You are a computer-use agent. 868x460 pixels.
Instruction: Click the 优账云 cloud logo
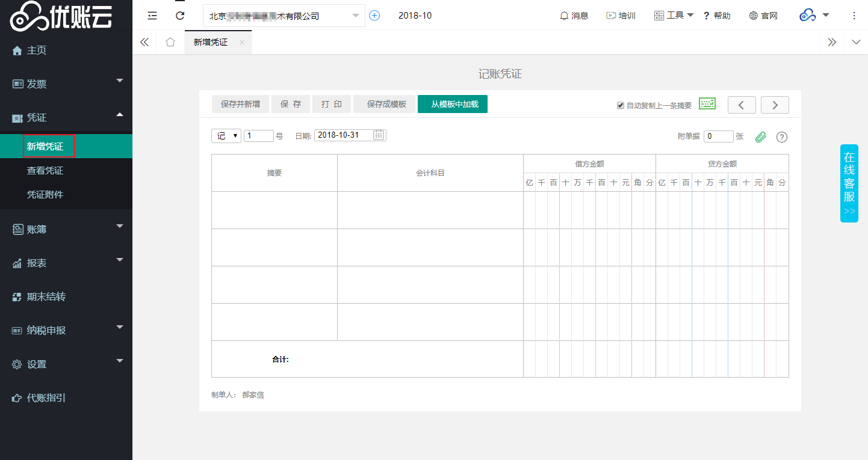point(62,16)
